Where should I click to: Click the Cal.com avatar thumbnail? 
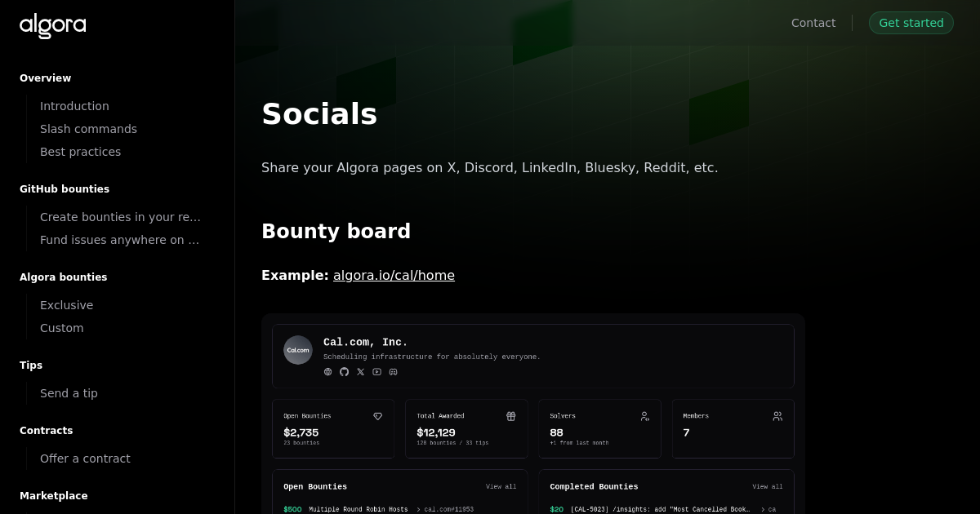coord(298,350)
